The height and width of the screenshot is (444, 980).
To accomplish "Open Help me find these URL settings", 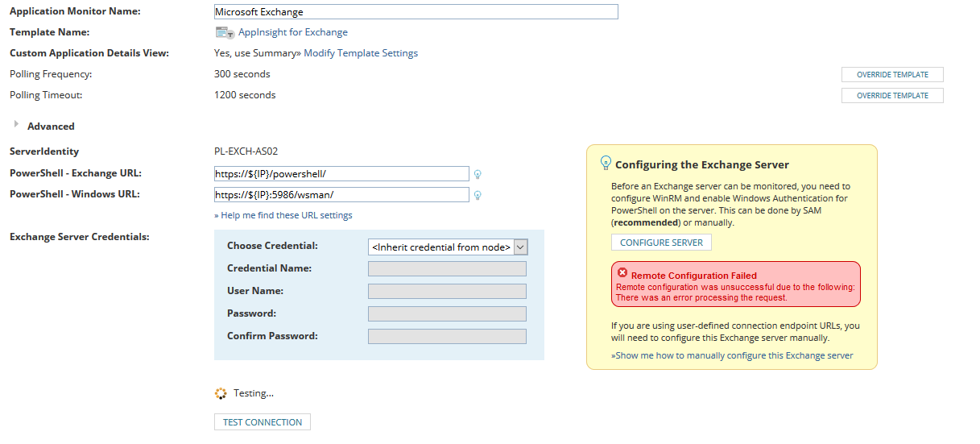I will coord(283,215).
